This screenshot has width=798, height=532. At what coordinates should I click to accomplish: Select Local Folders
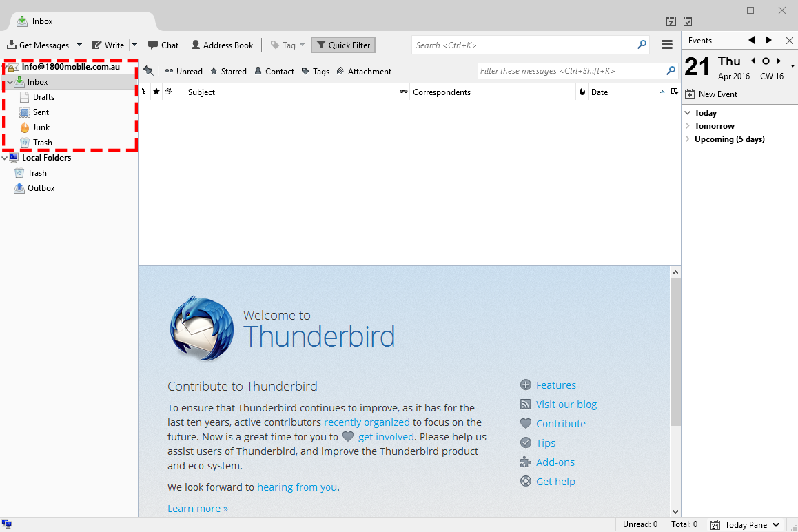pyautogui.click(x=46, y=158)
